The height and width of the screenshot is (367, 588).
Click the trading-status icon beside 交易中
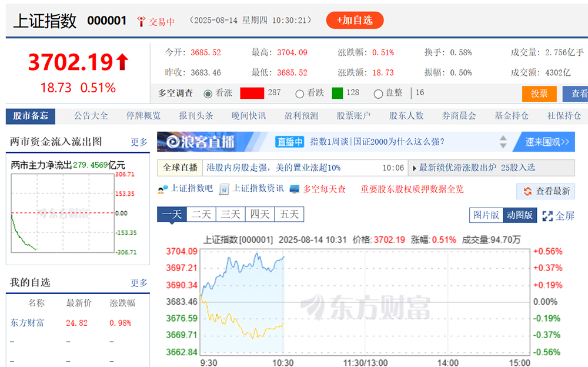pyautogui.click(x=141, y=21)
